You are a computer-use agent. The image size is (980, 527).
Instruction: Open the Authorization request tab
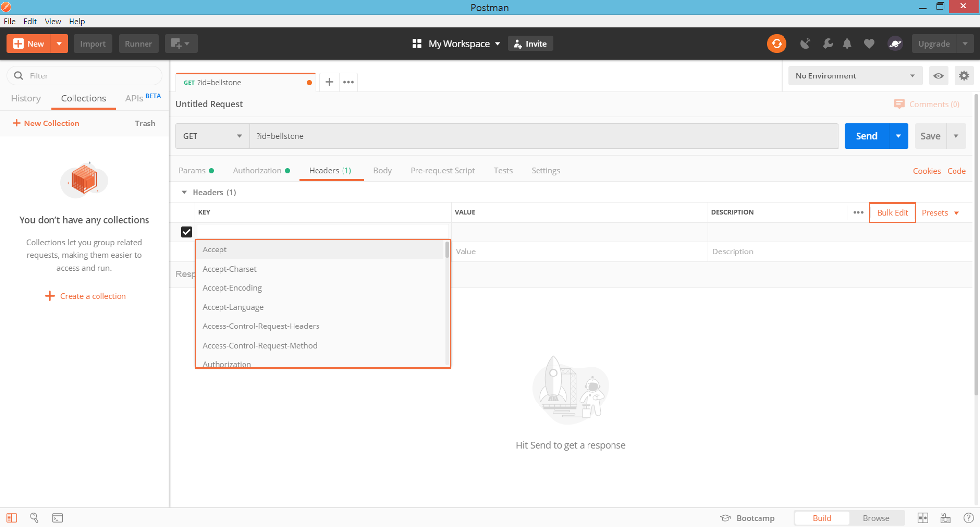tap(261, 170)
